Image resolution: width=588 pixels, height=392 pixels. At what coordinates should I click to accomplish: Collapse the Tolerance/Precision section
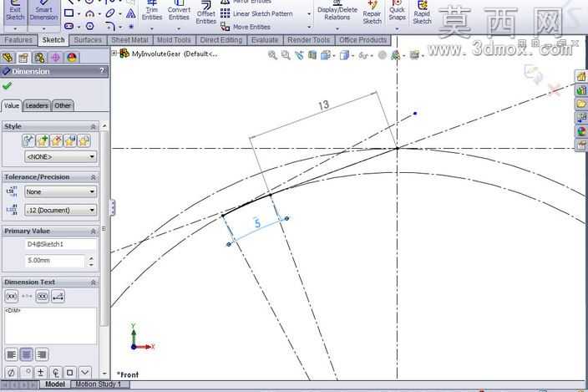(x=93, y=177)
